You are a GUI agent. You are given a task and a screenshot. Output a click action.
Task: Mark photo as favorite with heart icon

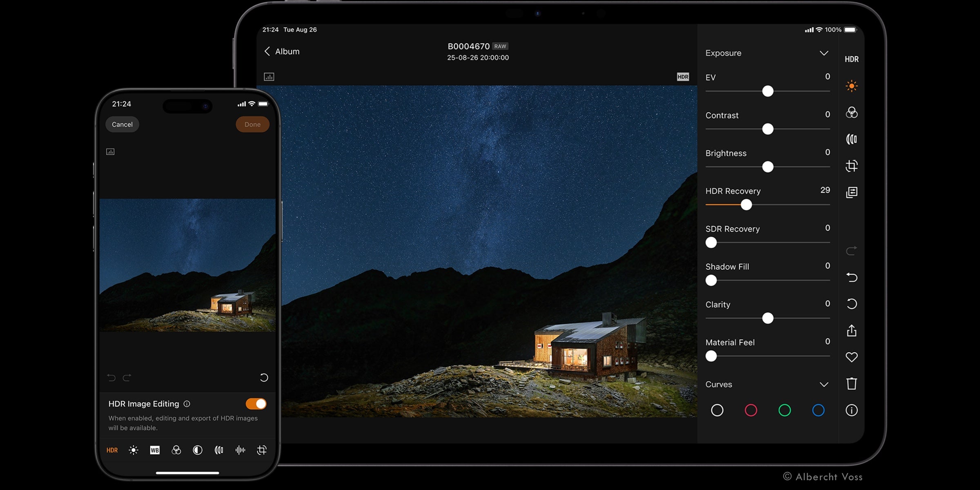tap(851, 357)
